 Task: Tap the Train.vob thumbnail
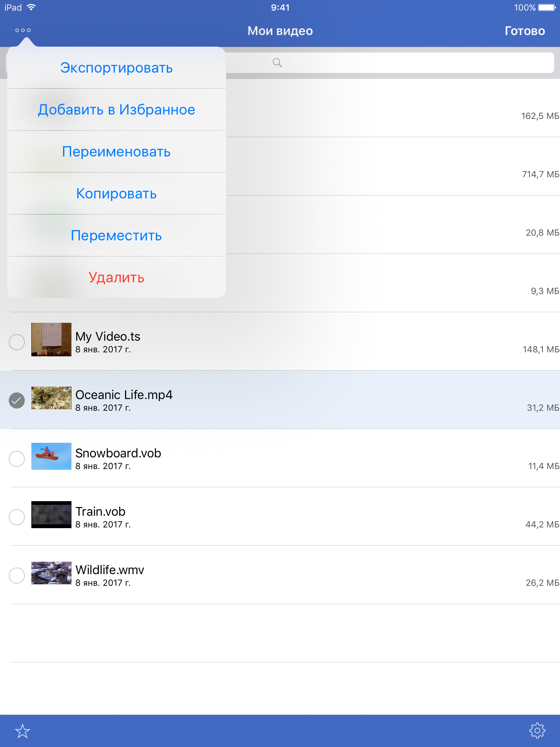click(51, 515)
